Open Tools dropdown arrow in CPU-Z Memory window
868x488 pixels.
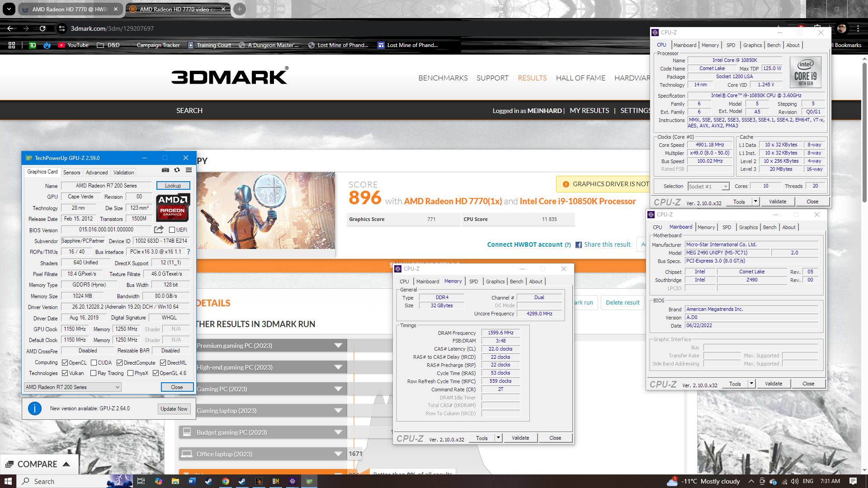pyautogui.click(x=498, y=438)
